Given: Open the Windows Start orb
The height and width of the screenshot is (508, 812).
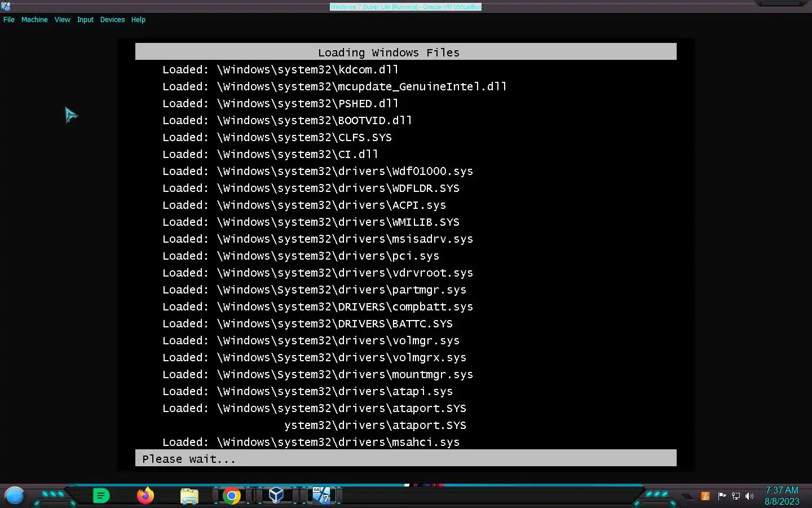Looking at the screenshot, I should [x=15, y=496].
